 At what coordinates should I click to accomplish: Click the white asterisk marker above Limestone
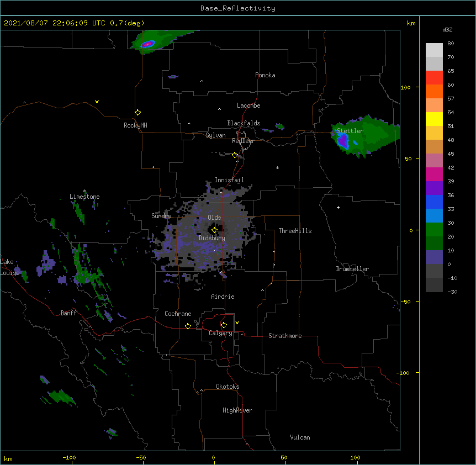point(84,191)
